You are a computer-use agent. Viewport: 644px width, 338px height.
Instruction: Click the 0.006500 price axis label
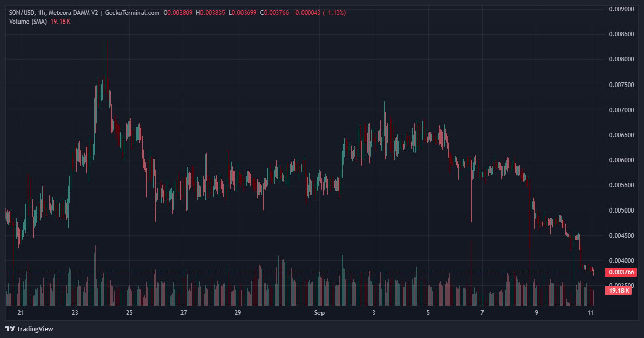tap(621, 135)
